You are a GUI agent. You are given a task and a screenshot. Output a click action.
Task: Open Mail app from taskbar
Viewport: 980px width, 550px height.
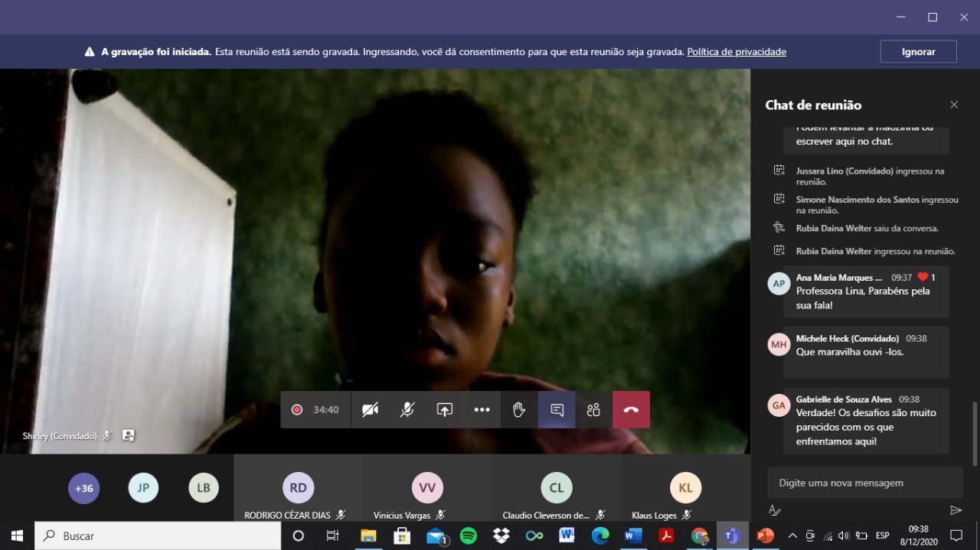(436, 535)
